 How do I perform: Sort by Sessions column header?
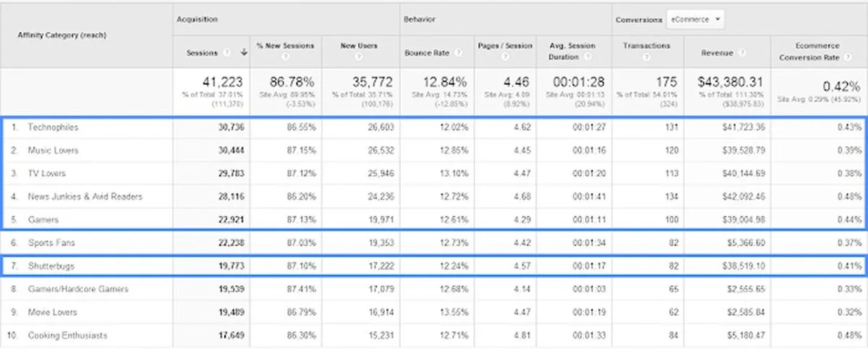click(x=203, y=52)
